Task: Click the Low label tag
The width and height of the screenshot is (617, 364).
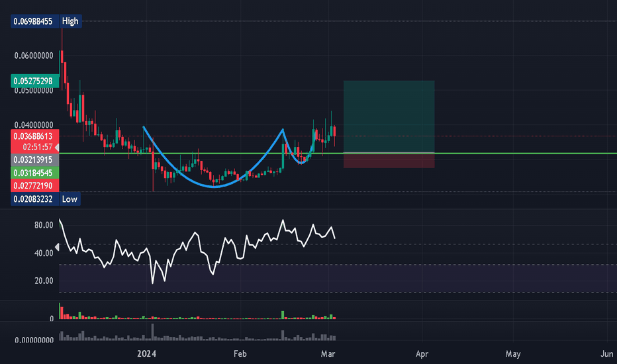Action: pos(70,199)
